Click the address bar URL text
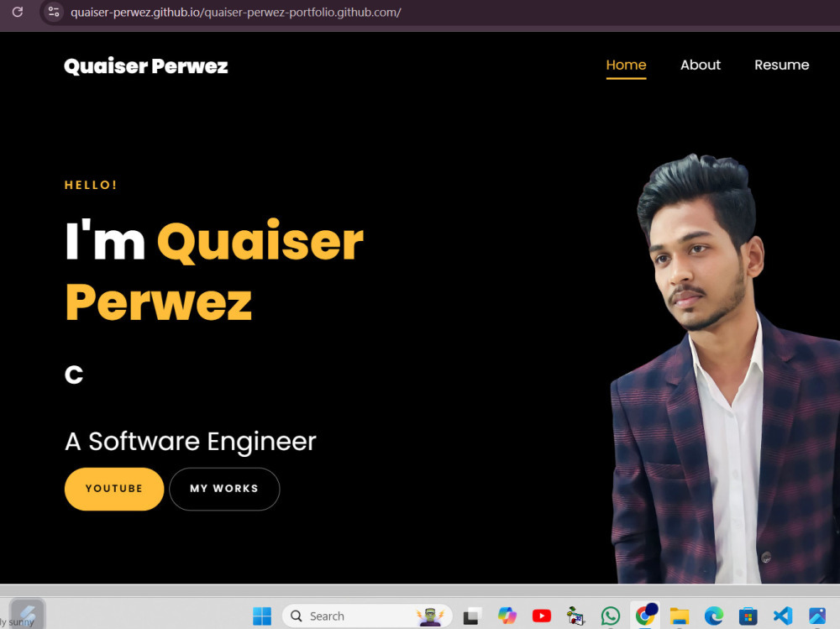This screenshot has width=840, height=629. 236,13
